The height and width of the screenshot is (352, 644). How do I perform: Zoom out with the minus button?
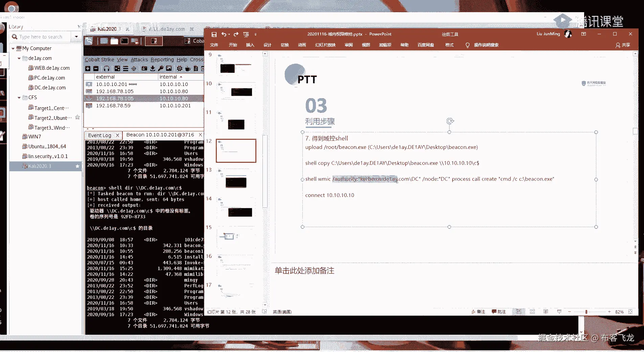[x=570, y=312]
